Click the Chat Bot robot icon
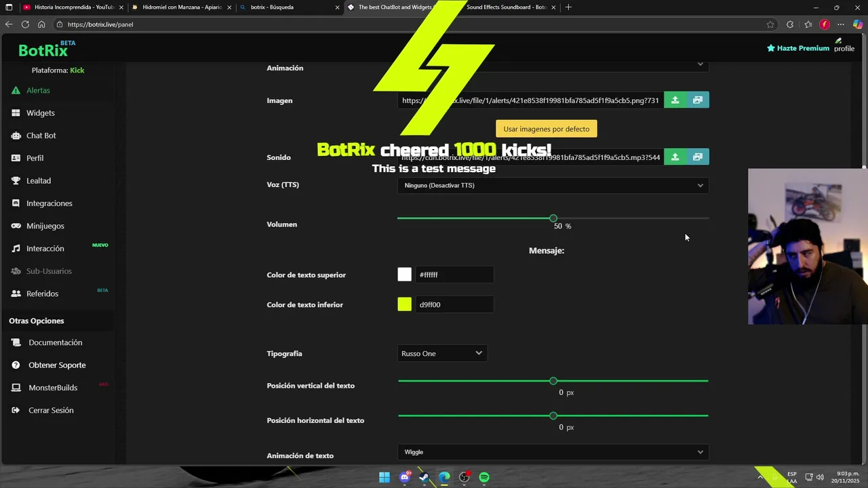This screenshot has width=868, height=488. [x=16, y=136]
